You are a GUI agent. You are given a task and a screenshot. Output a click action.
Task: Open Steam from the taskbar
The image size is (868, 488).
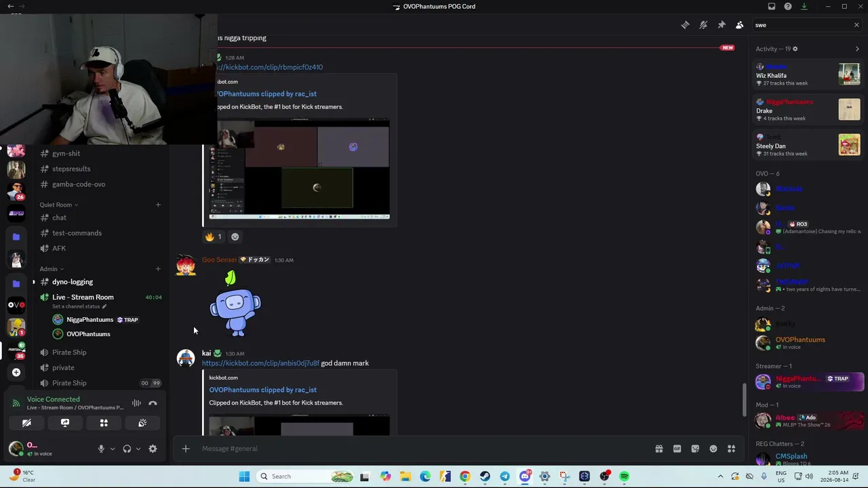(x=485, y=476)
